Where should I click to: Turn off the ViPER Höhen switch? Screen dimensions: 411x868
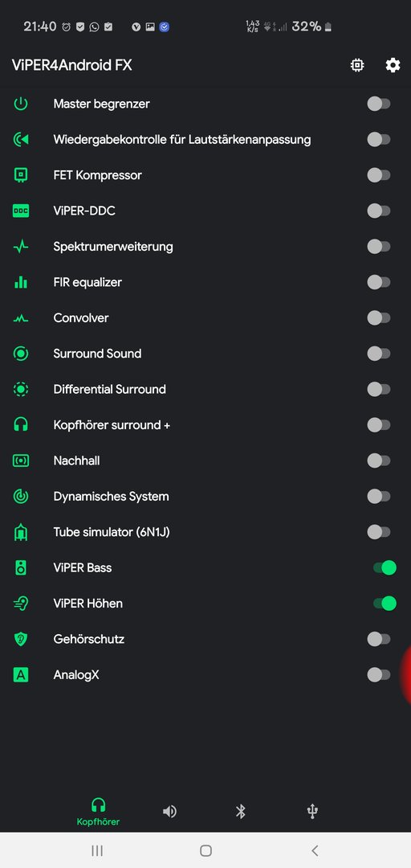[385, 604]
